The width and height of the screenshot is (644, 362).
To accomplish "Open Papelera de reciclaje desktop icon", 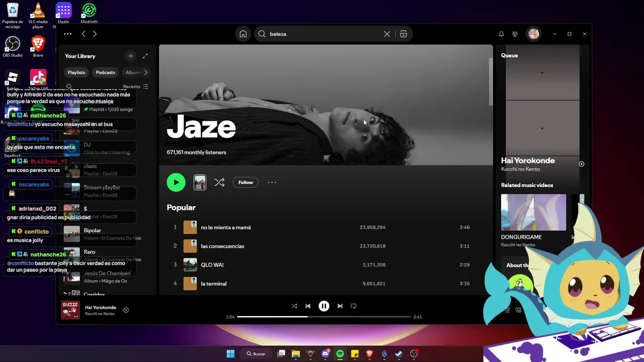I will point(13,15).
